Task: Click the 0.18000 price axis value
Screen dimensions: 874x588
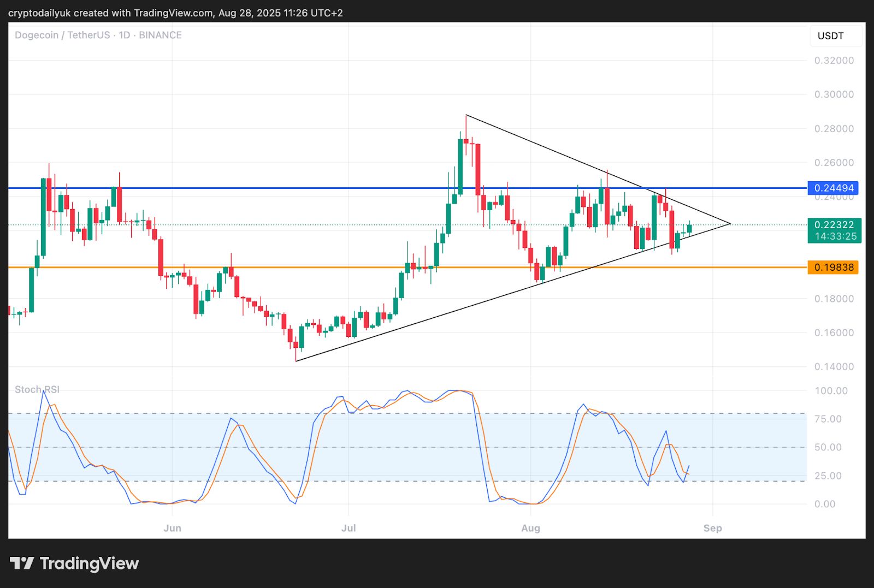Action: coord(834,299)
